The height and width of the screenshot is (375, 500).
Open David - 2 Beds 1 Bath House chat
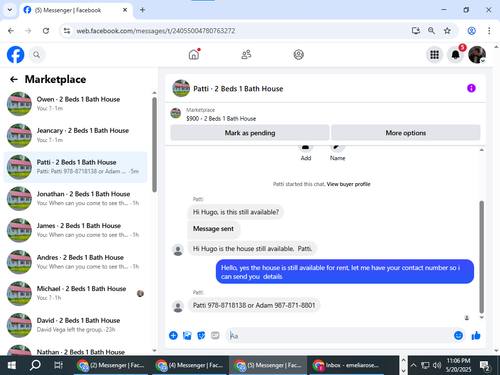pos(76,325)
